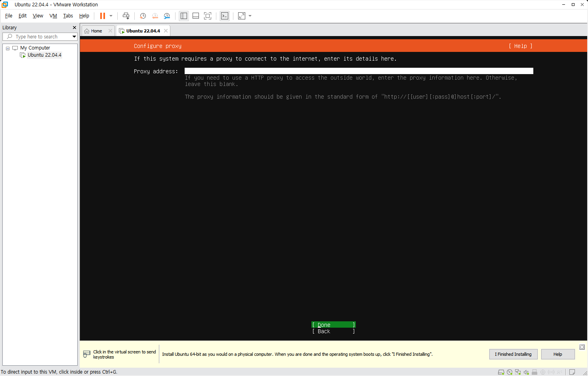Viewport: 588px width, 376px height.
Task: Click the Revert to snapshot icon
Action: 155,16
